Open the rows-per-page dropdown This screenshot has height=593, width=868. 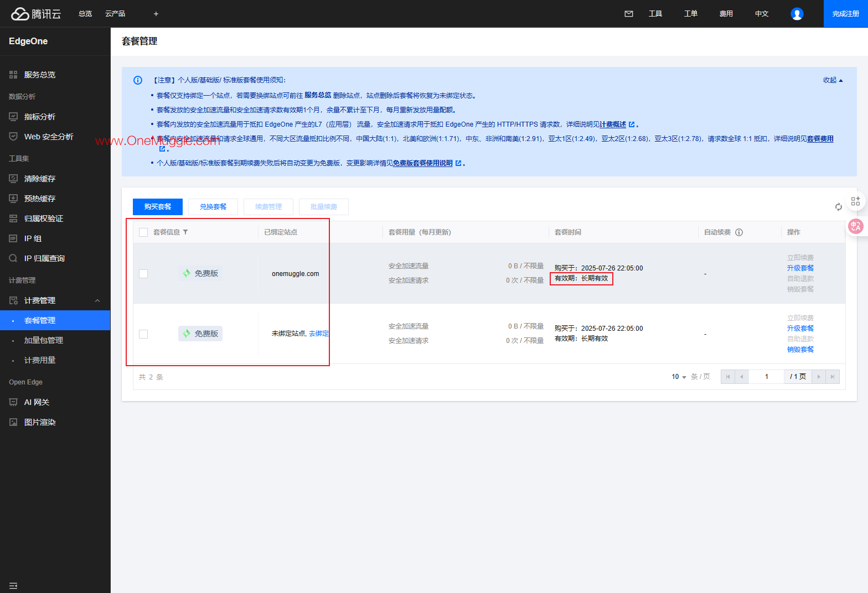pos(679,377)
